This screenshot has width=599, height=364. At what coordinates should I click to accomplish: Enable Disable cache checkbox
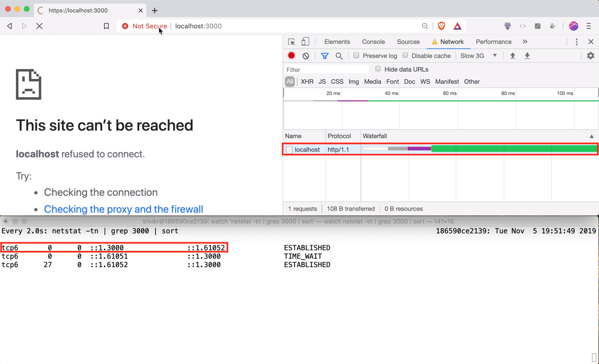point(405,56)
